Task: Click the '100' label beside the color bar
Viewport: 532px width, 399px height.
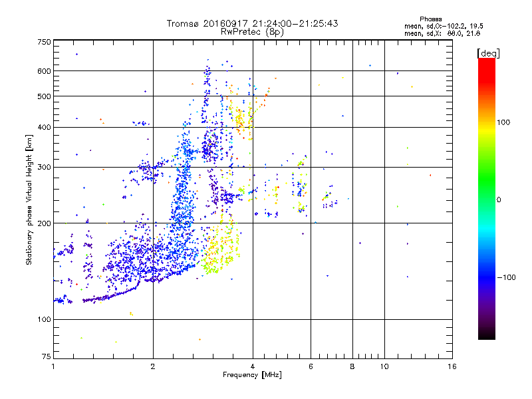Action: [503, 122]
